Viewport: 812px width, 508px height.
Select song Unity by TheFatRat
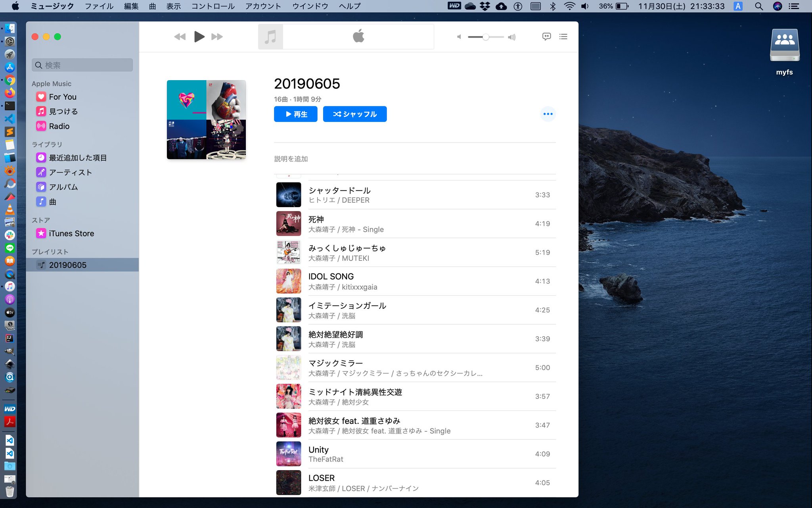pyautogui.click(x=416, y=454)
